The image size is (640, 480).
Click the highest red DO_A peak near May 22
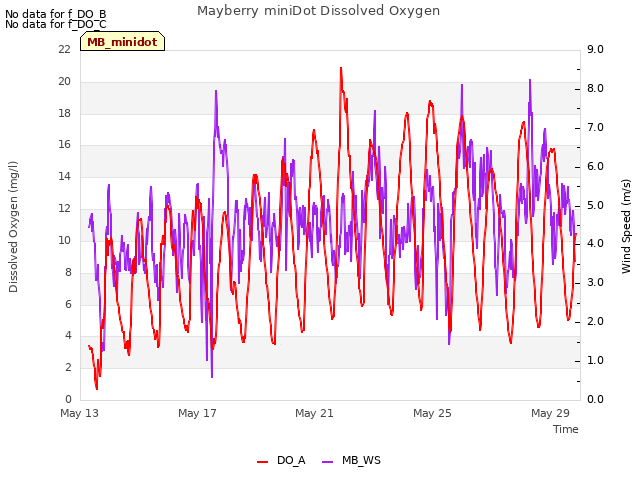(x=341, y=69)
